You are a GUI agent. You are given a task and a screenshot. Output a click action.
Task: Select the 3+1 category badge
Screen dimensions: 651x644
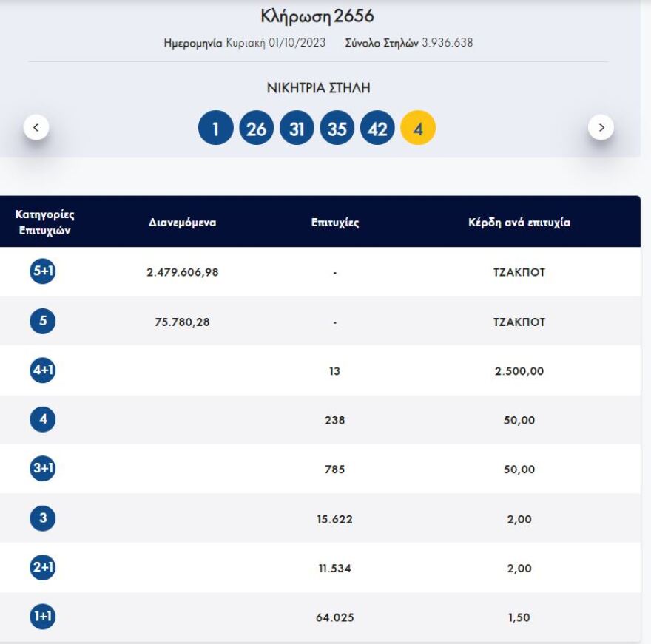(43, 470)
